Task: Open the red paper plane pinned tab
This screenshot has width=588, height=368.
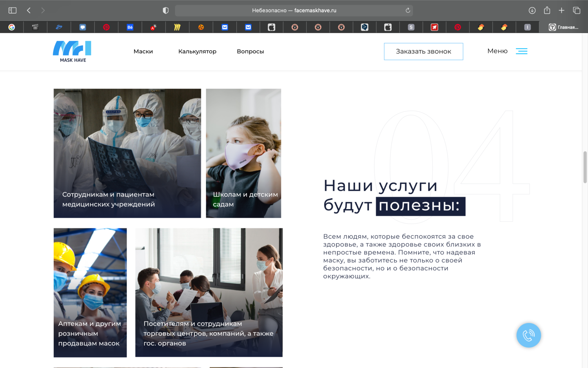Action: click(x=434, y=27)
